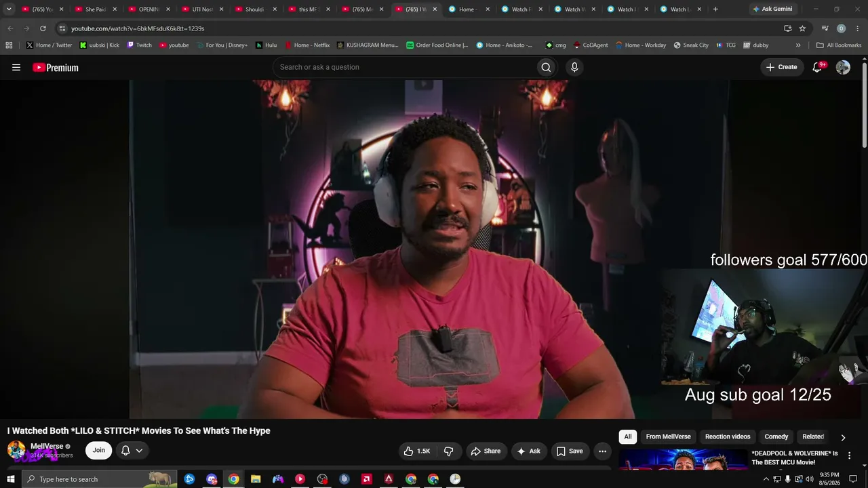Open the 'For You | Disney+' bookmark
The image size is (868, 488).
pos(222,45)
